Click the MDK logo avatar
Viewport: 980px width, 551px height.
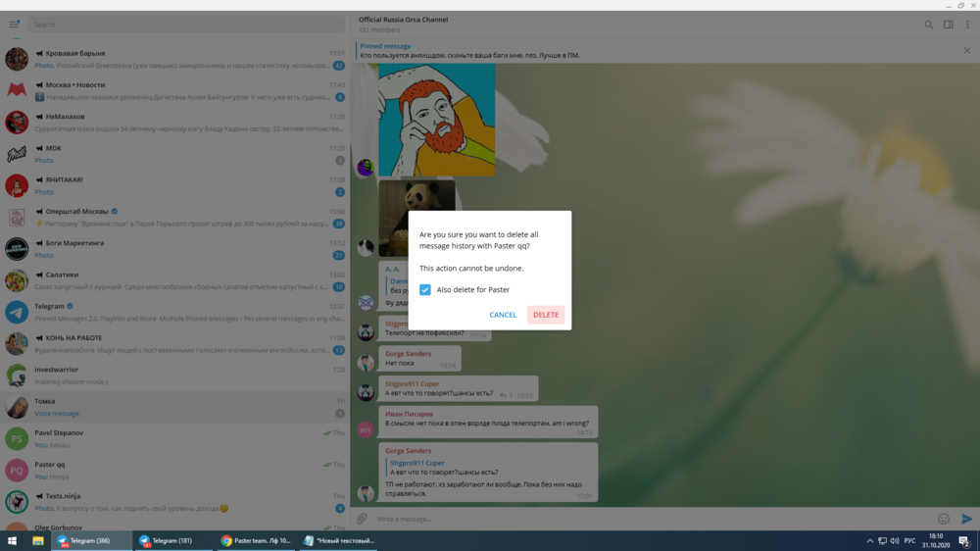pyautogui.click(x=17, y=154)
